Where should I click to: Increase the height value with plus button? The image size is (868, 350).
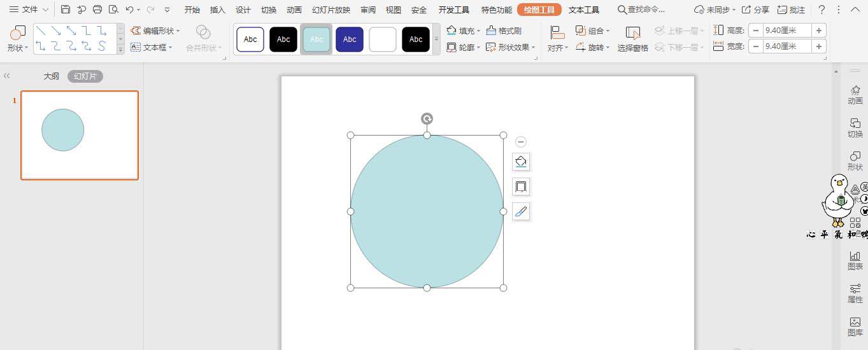819,31
